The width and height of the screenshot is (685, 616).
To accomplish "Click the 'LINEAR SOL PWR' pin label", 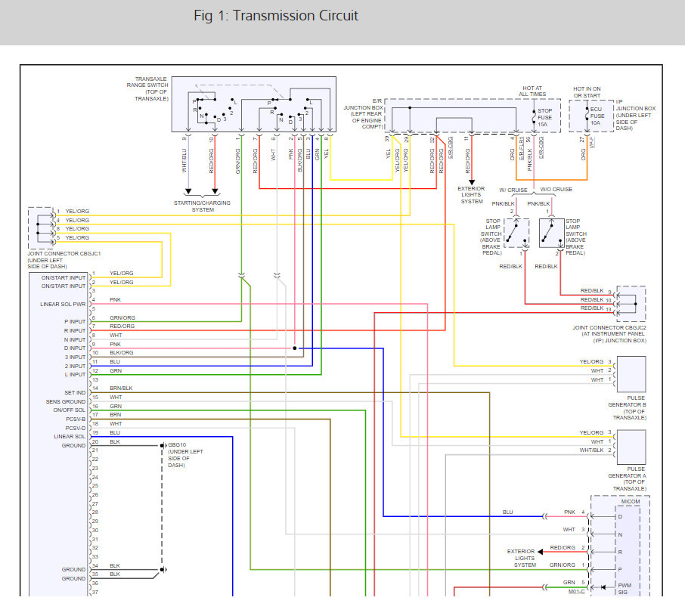I will (x=63, y=305).
